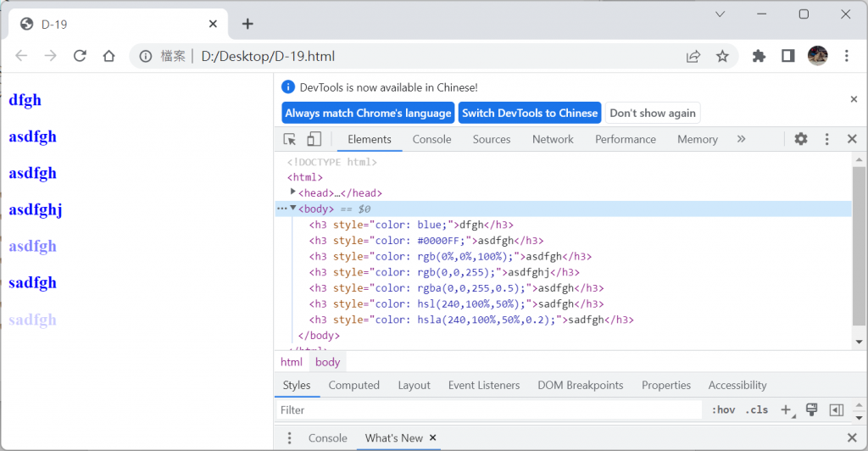Close the What's New drawer tab
Screen dimensions: 868x451
point(433,437)
